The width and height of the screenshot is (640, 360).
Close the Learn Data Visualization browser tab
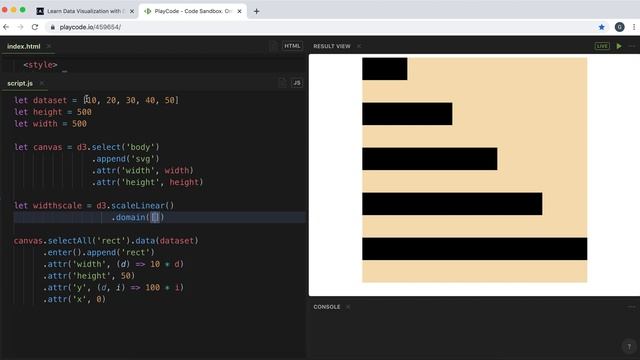coord(132,11)
